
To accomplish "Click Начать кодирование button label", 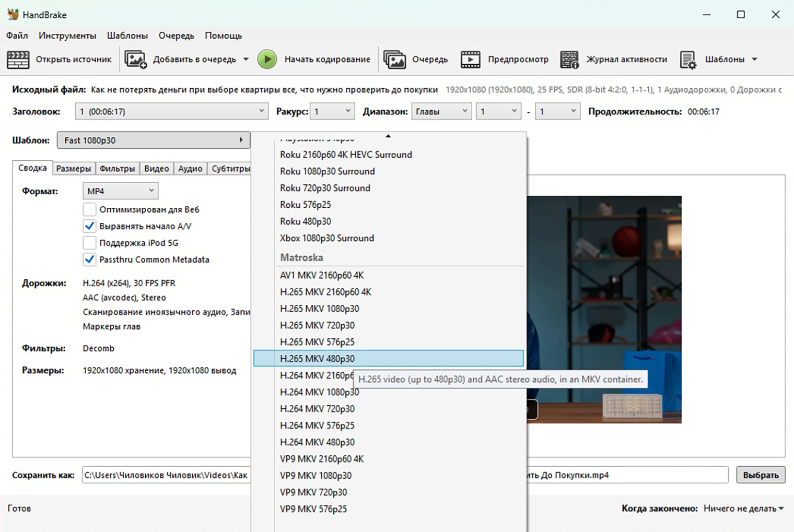I will [328, 60].
